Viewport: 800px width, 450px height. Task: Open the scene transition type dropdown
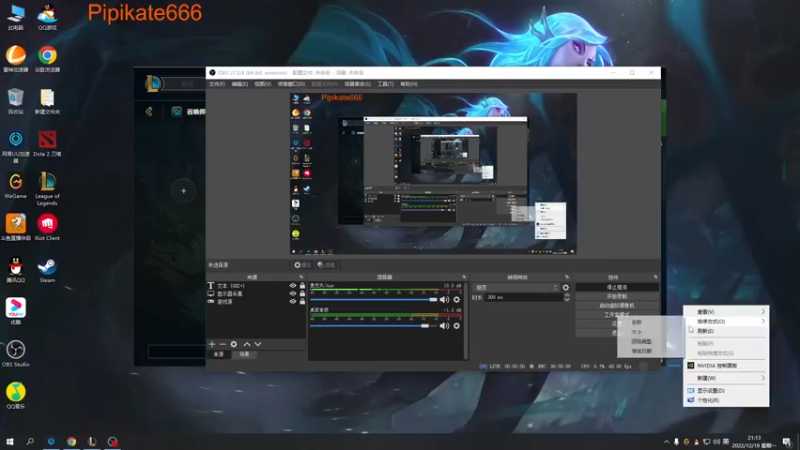516,288
